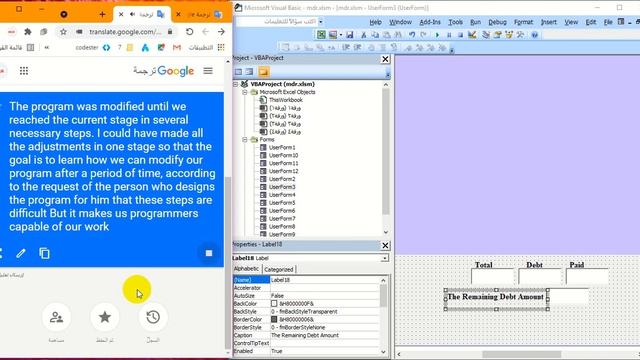Image resolution: width=640 pixels, height=360 pixels.
Task: Click the Insert UserForm toolbar icon
Action: [x=333, y=35]
